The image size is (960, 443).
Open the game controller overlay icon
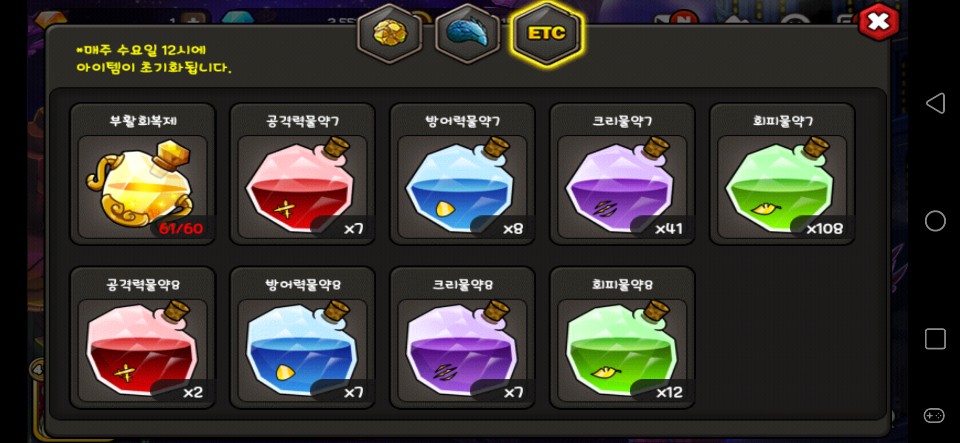click(934, 415)
